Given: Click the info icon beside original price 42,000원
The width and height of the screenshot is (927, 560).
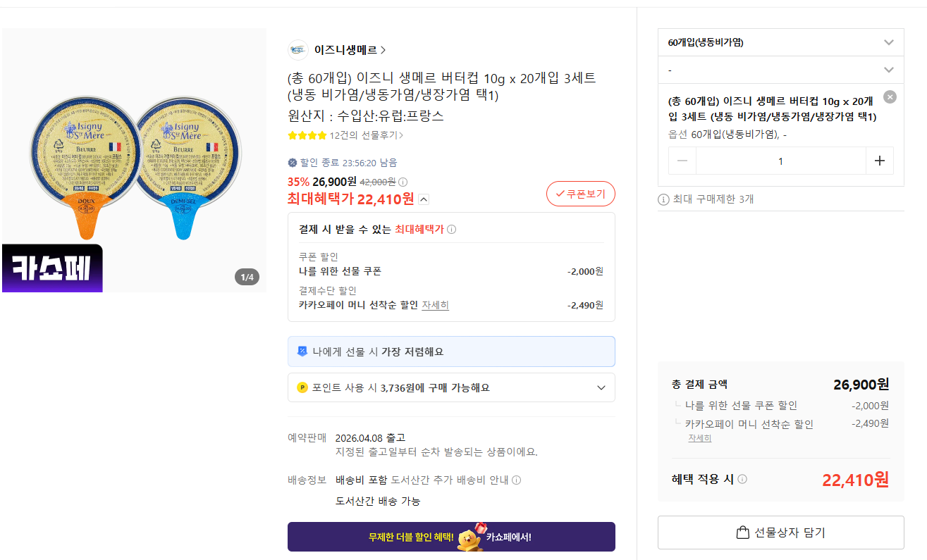Looking at the screenshot, I should (x=403, y=182).
